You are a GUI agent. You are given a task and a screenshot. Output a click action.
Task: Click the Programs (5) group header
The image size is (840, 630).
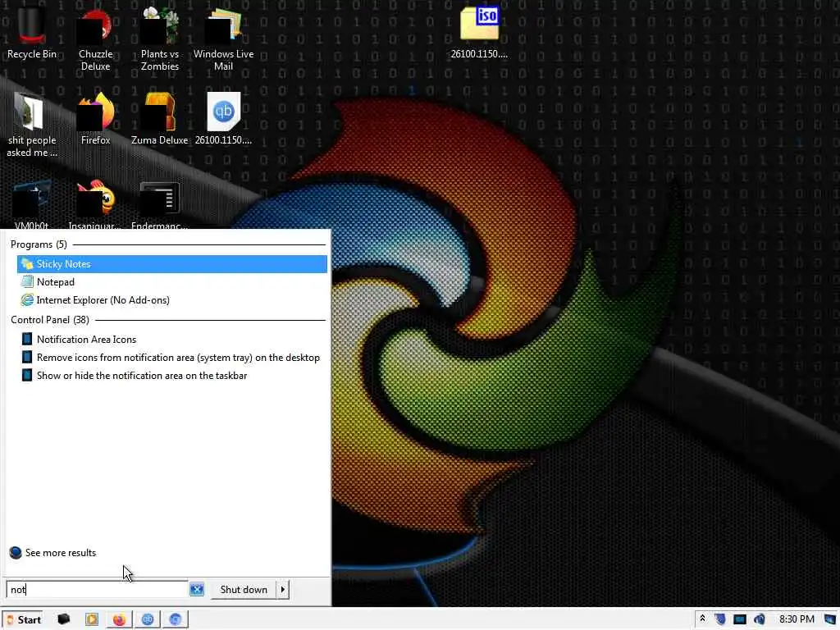[39, 244]
